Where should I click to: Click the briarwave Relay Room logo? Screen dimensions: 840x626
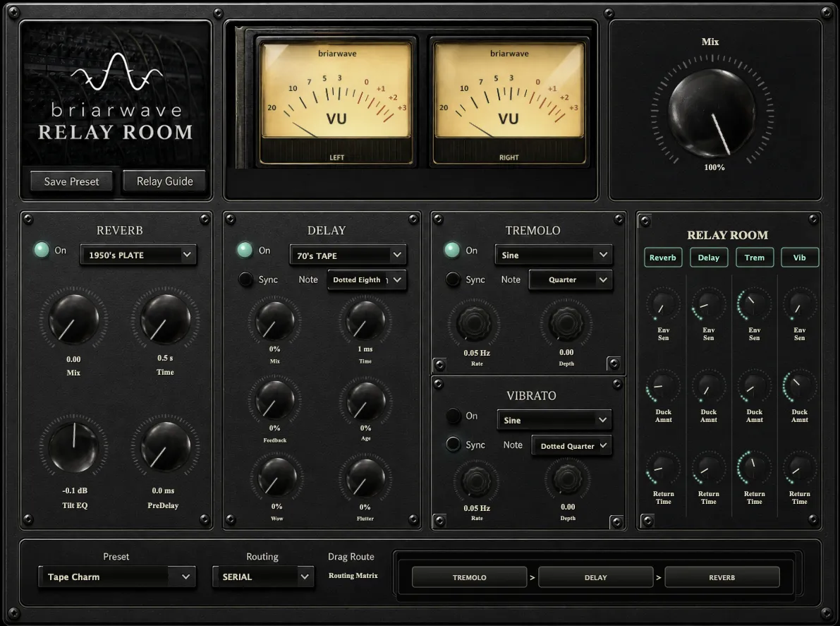(116, 97)
